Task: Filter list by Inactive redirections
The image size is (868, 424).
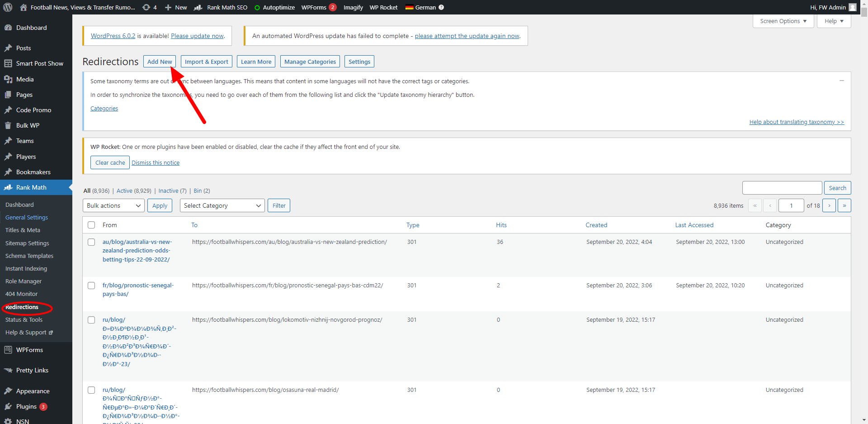Action: pos(168,191)
